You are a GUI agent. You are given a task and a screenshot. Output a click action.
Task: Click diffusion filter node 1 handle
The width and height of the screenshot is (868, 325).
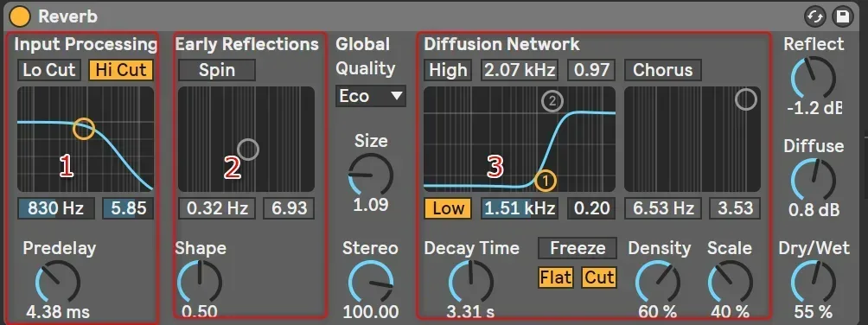[x=546, y=180]
